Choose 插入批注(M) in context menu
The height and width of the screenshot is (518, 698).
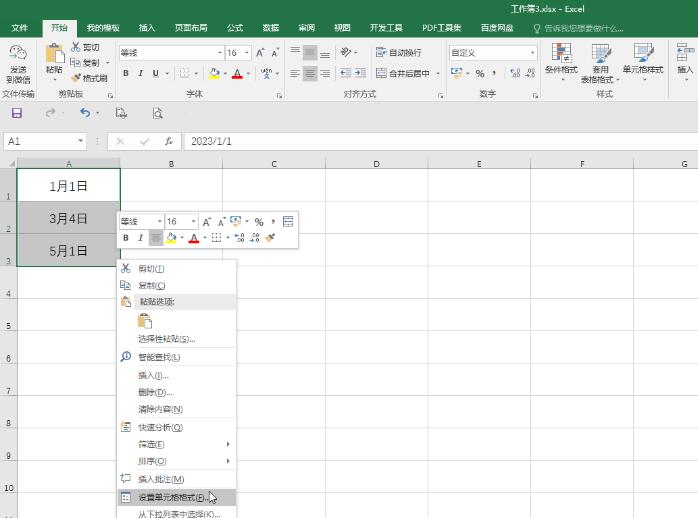176,479
